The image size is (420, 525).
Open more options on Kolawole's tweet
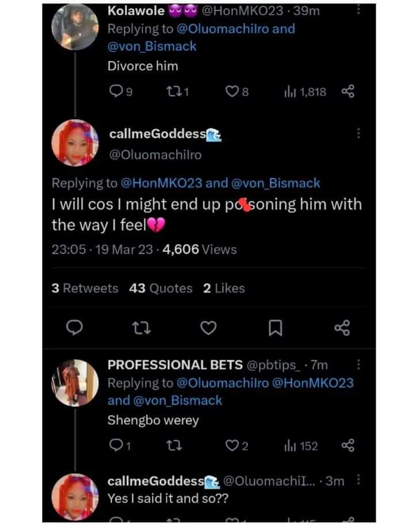[358, 10]
